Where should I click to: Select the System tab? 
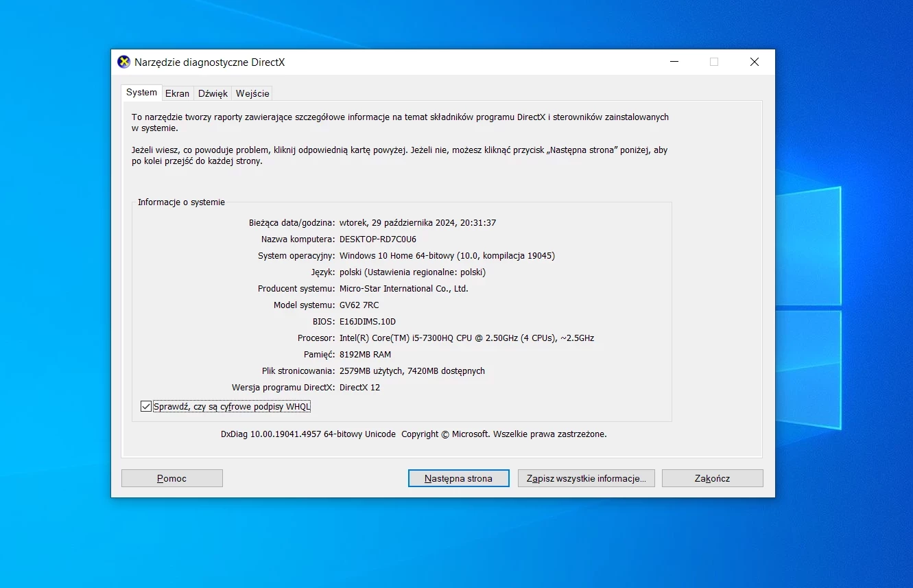coord(141,92)
